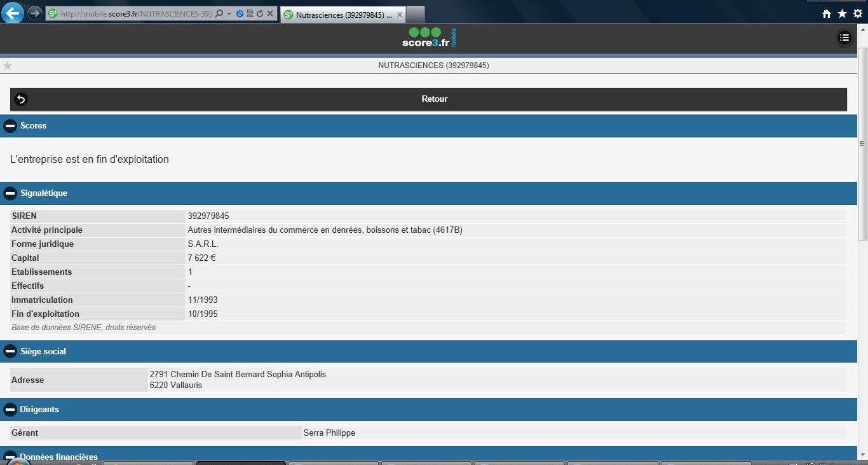Open the browser home page icon

click(x=826, y=13)
